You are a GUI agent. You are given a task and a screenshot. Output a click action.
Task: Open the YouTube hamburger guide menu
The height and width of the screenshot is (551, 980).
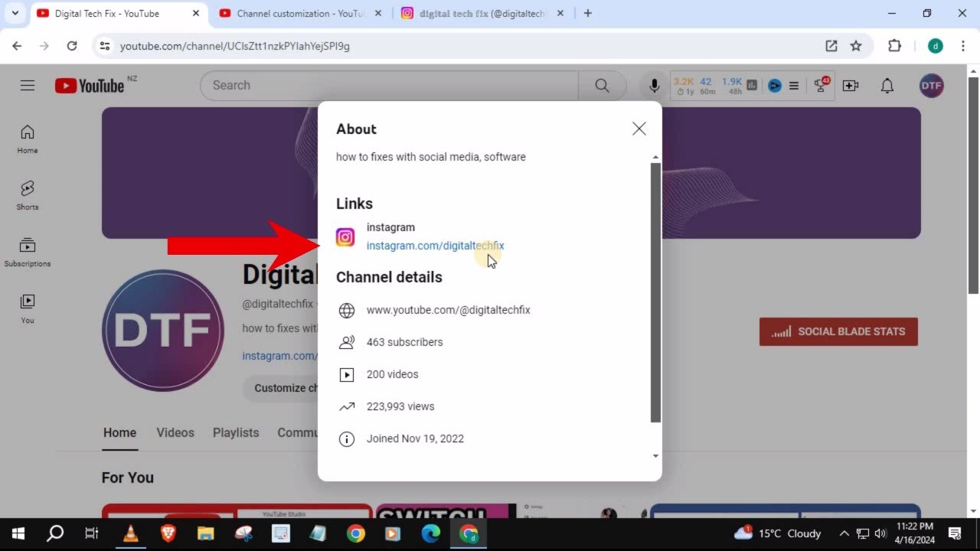pos(28,85)
